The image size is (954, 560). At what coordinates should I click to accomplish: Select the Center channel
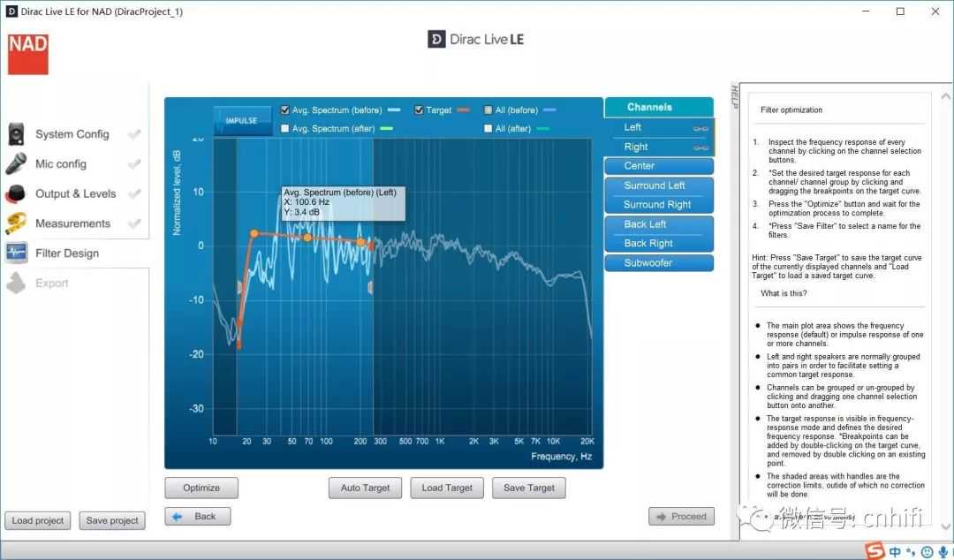point(658,166)
